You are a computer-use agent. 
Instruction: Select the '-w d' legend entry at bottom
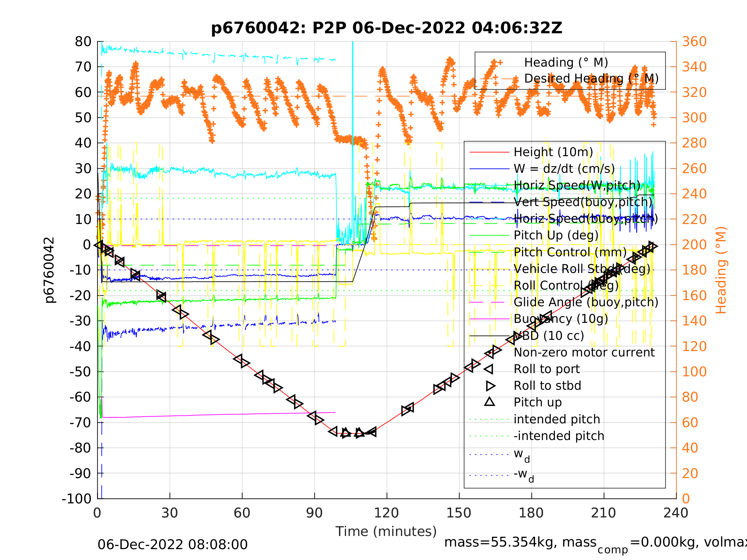(x=524, y=476)
